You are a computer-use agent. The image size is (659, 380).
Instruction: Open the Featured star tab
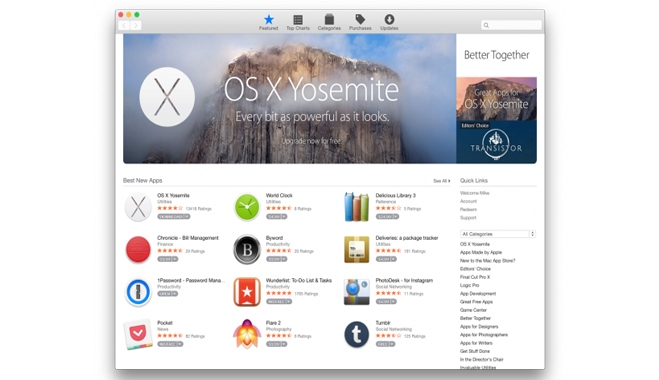click(x=269, y=22)
